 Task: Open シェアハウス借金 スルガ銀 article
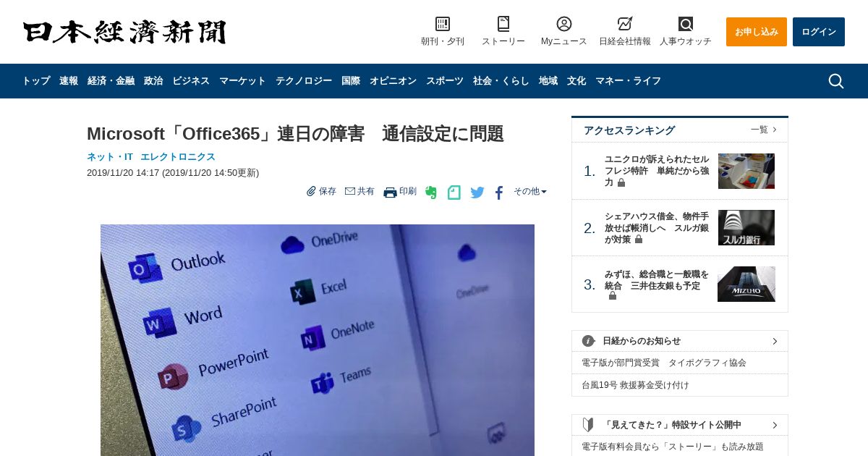pos(657,227)
